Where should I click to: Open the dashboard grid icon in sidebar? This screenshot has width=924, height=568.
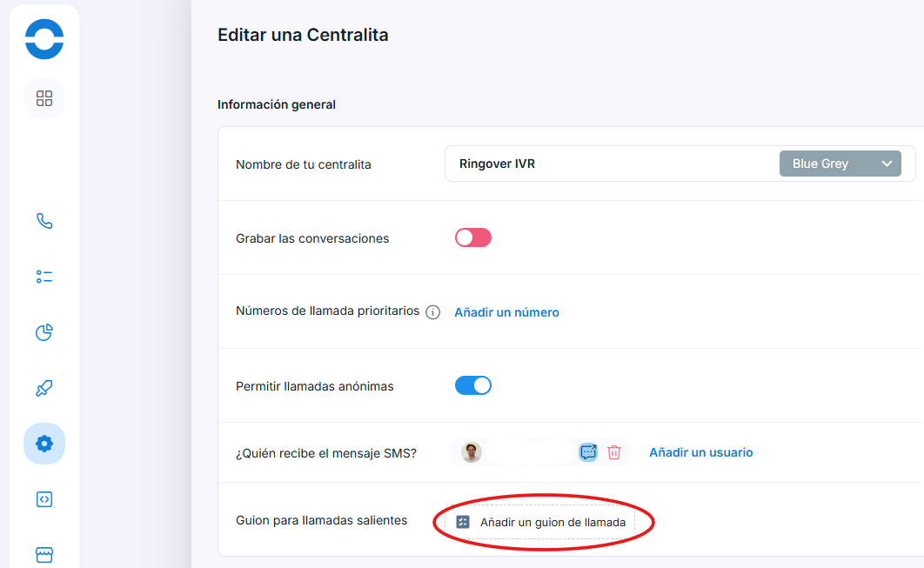click(44, 97)
